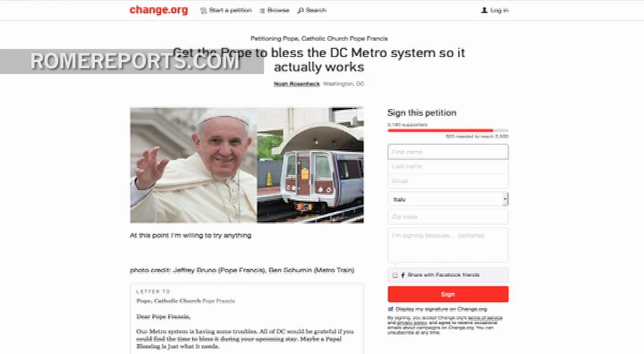Focus the Last name field

pyautogui.click(x=448, y=167)
